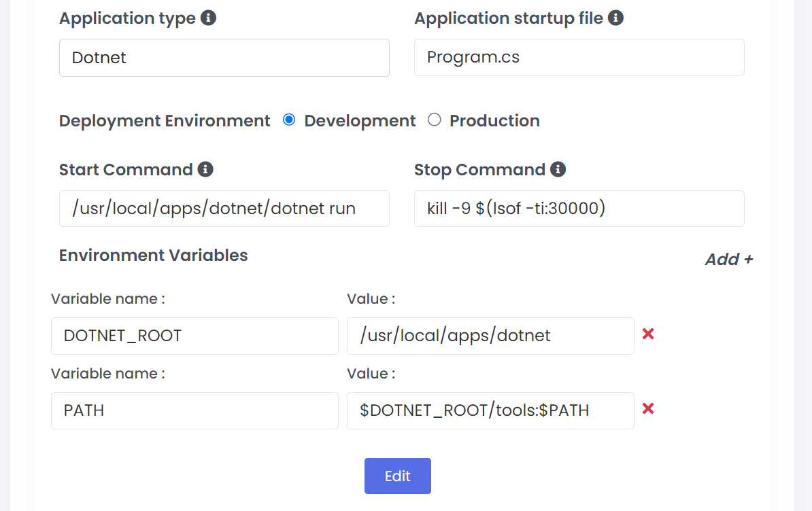Click the $DOTNET_ROOT/tools:$PATH value field

[490, 410]
